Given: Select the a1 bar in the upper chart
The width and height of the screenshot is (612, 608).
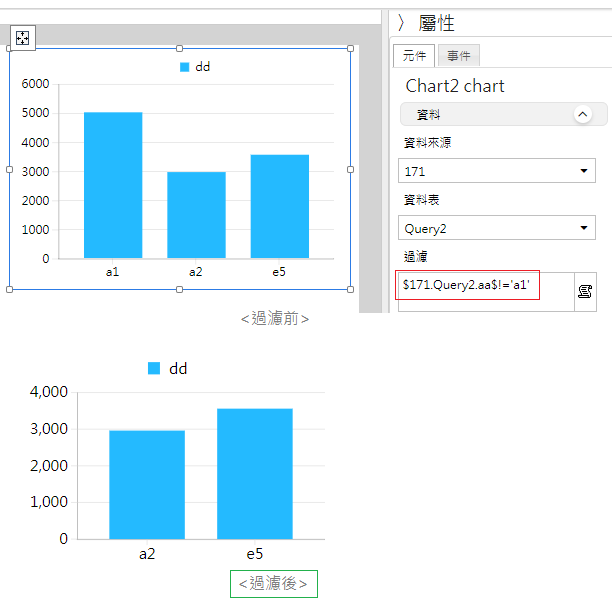Looking at the screenshot, I should (113, 185).
